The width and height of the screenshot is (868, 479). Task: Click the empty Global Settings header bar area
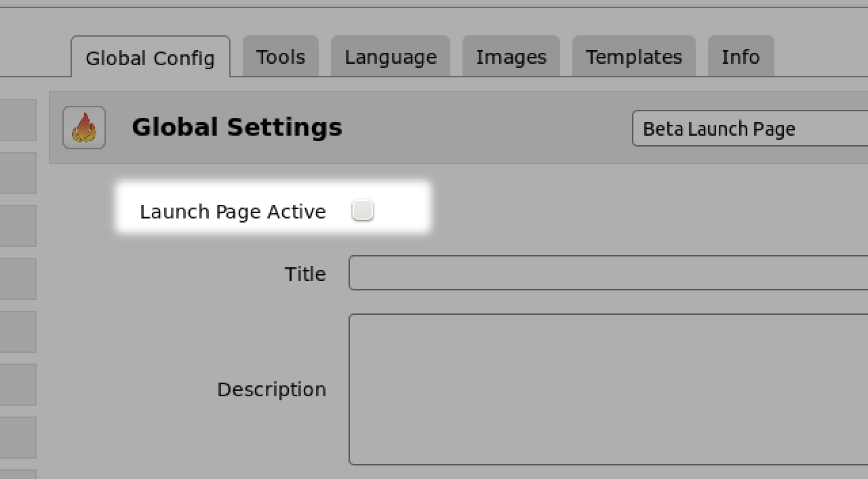point(488,128)
